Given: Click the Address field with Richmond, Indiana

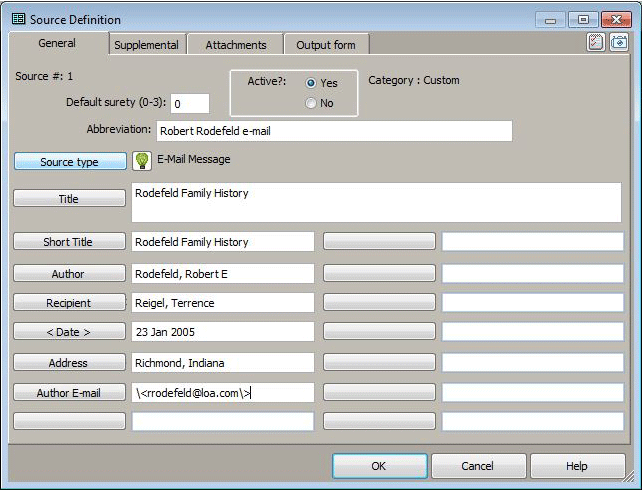Looking at the screenshot, I should [x=223, y=363].
